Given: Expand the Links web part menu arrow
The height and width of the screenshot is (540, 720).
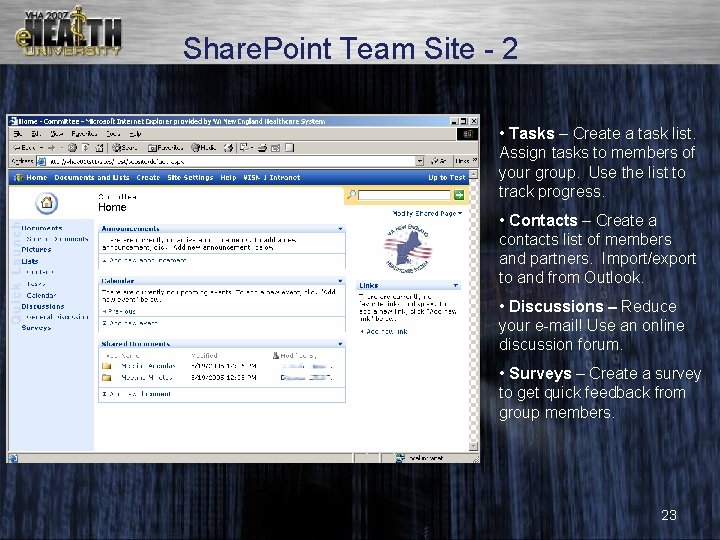Looking at the screenshot, I should 456,285.
